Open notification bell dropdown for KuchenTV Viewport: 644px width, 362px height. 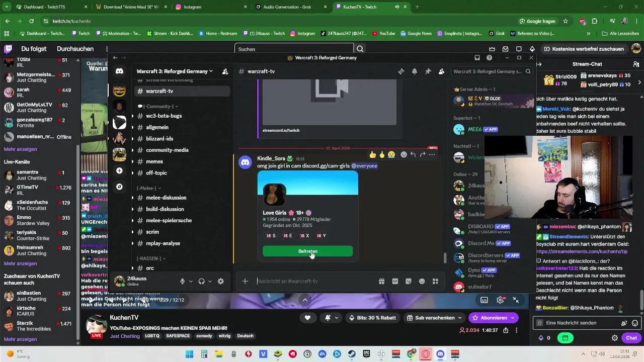[x=332, y=318]
